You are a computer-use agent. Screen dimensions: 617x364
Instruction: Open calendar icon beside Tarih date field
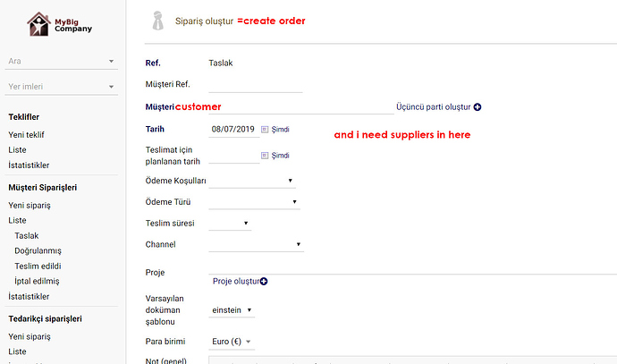265,130
